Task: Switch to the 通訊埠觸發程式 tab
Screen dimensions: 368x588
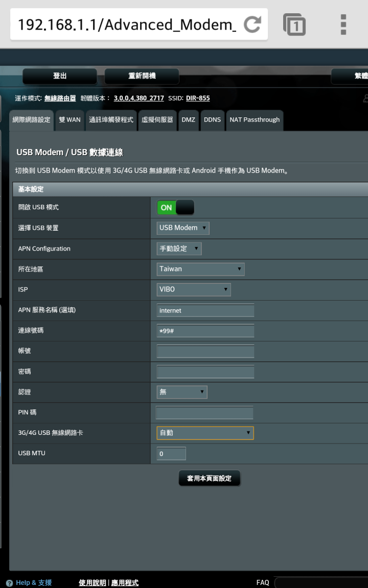Action: pos(111,120)
